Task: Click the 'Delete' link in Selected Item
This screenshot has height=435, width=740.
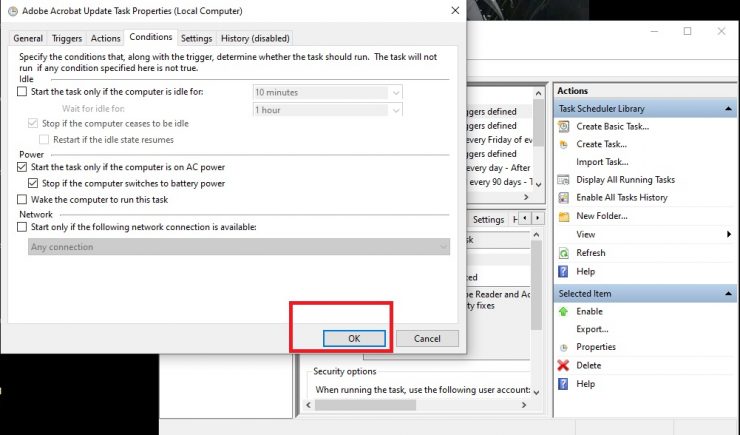Action: (589, 365)
